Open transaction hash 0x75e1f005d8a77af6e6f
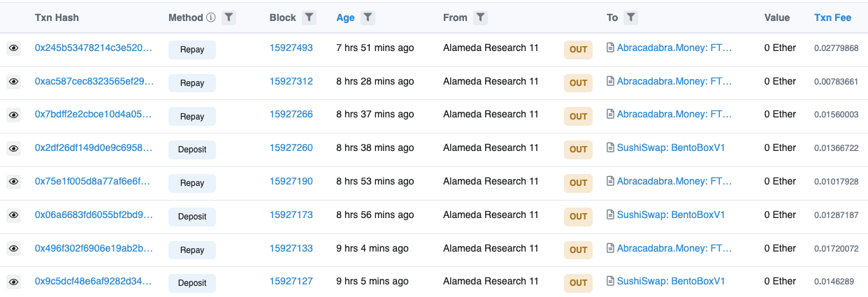The height and width of the screenshot is (297, 868). [x=92, y=182]
